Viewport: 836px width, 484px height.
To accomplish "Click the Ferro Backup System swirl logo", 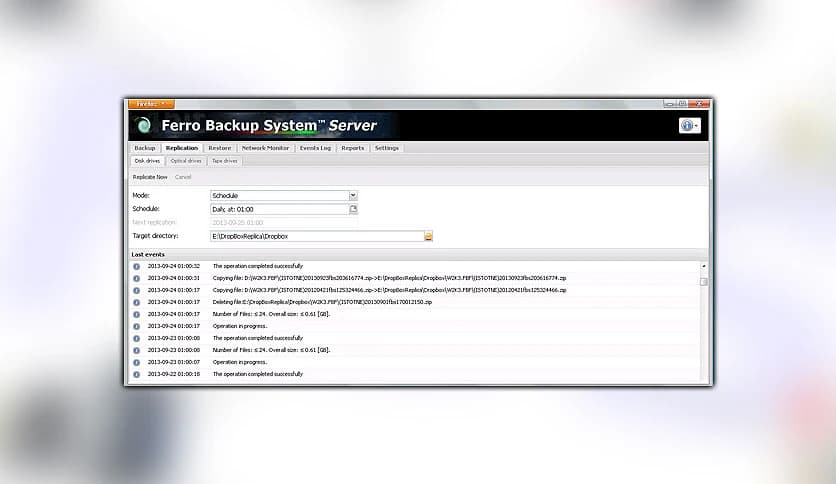I will coord(143,125).
